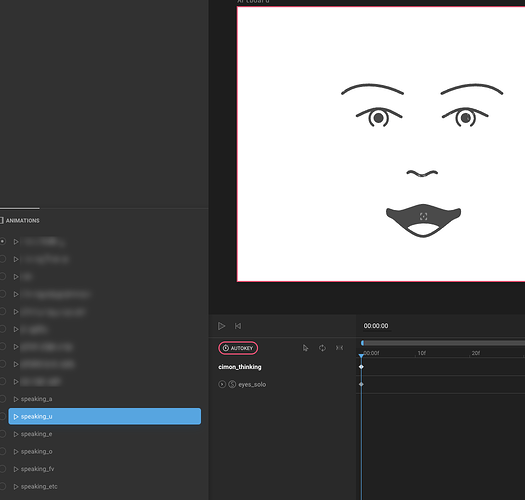The height and width of the screenshot is (500, 525).
Task: Rewind to the start of timeline
Action: coord(238,326)
